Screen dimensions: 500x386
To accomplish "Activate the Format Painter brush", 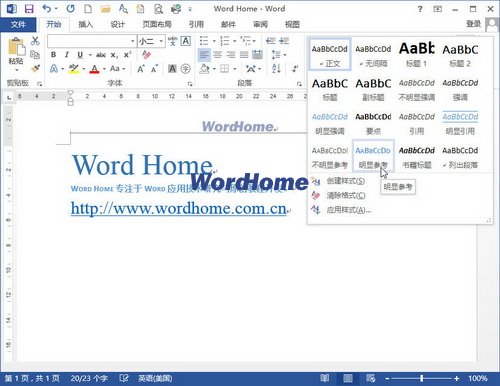I will (x=35, y=69).
